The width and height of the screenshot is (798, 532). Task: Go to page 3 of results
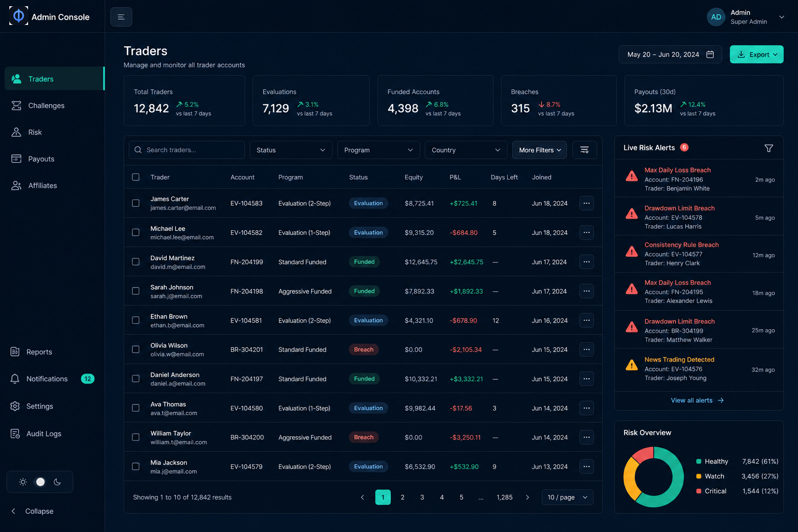[x=422, y=497]
